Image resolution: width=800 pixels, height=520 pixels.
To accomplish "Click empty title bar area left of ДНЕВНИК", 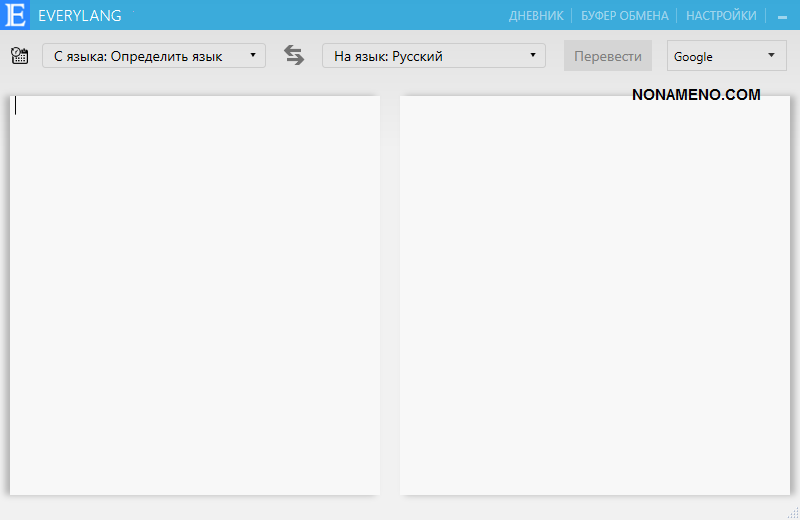I will click(x=320, y=16).
